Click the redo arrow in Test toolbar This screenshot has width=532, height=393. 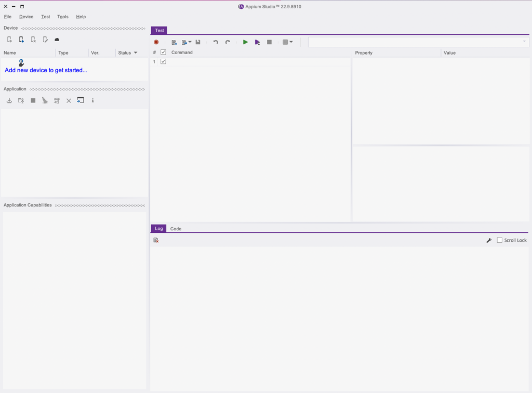[228, 42]
